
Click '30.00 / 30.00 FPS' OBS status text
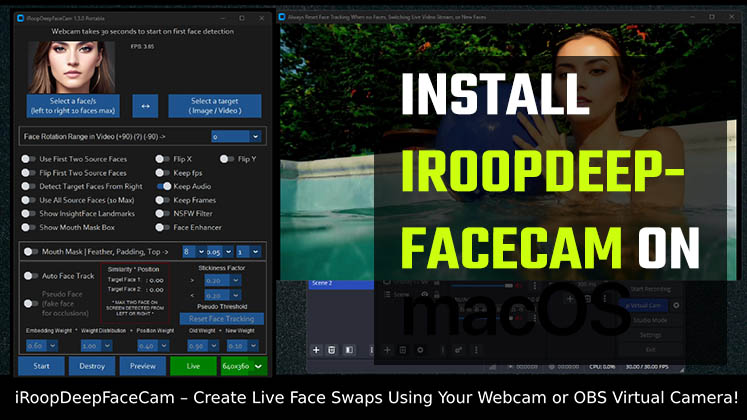click(x=647, y=367)
